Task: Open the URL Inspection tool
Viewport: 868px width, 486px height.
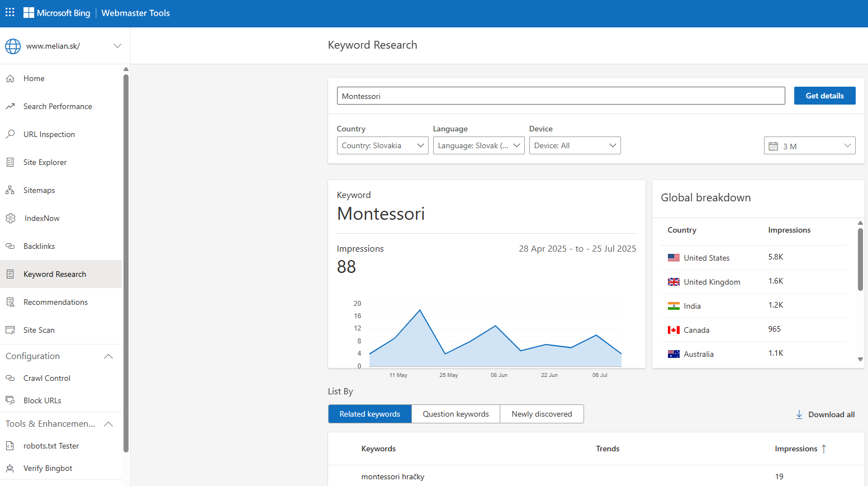Action: (x=49, y=134)
